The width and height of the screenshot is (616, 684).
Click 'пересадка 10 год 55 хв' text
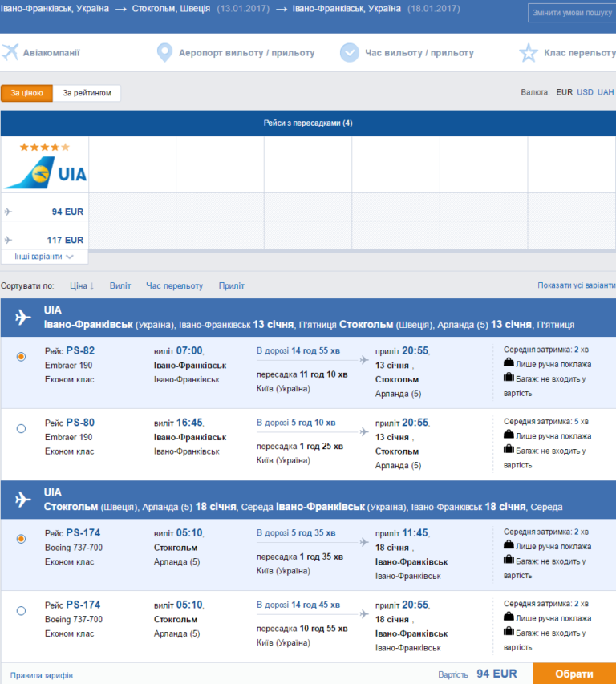coord(302,629)
